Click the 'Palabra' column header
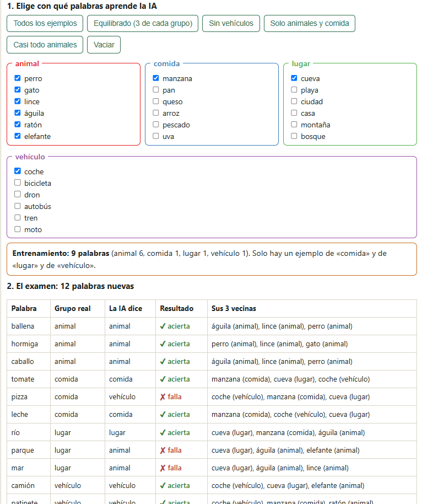 (x=29, y=309)
